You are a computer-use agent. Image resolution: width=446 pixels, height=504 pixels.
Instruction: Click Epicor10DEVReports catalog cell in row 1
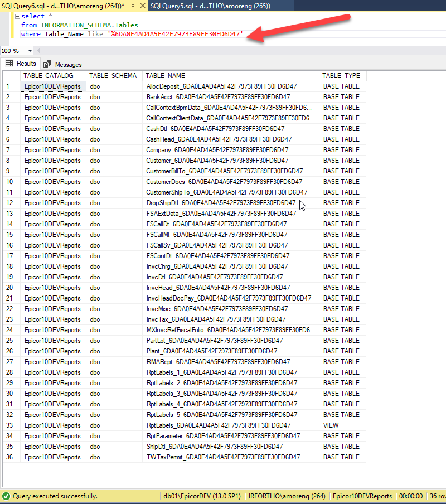point(54,86)
